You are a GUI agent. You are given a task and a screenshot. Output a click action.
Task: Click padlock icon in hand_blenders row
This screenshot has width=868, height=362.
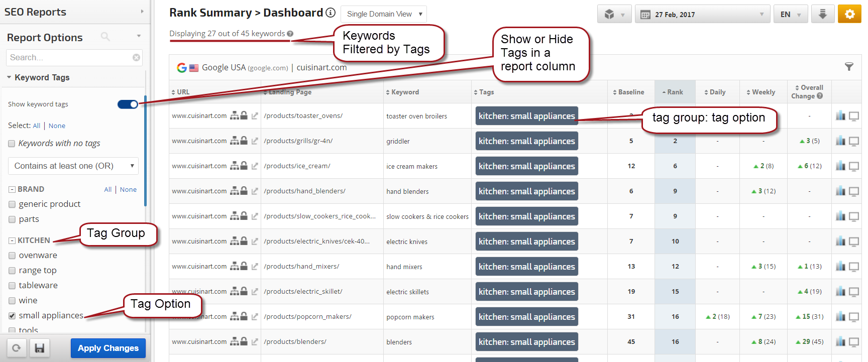point(244,191)
